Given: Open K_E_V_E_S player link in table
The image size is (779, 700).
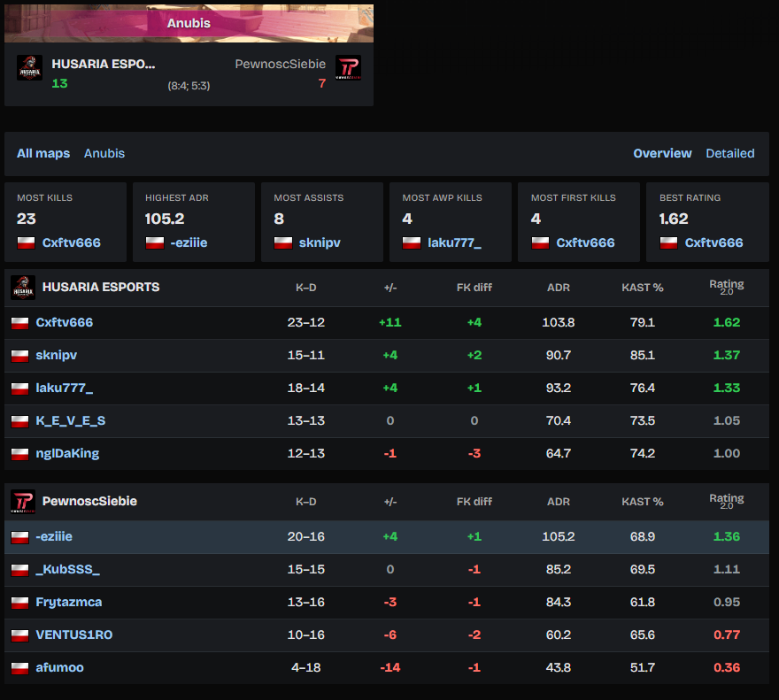Looking at the screenshot, I should point(71,420).
